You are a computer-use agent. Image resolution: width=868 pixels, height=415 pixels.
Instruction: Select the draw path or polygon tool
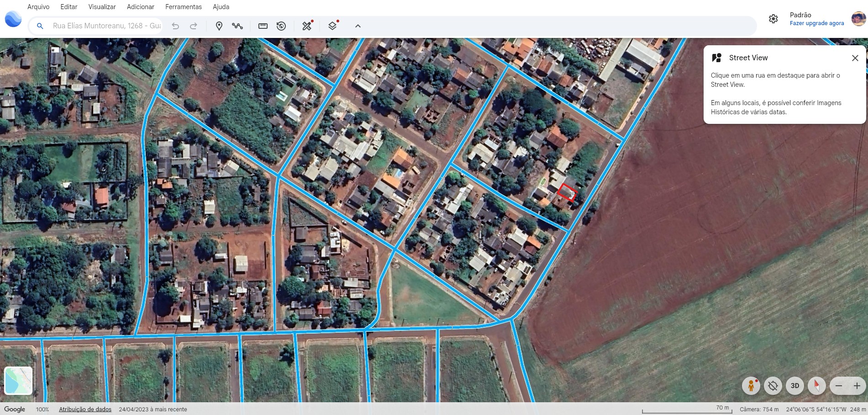tap(237, 26)
